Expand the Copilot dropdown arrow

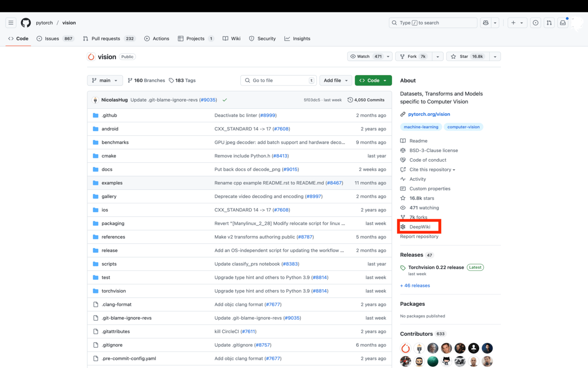[x=495, y=23]
